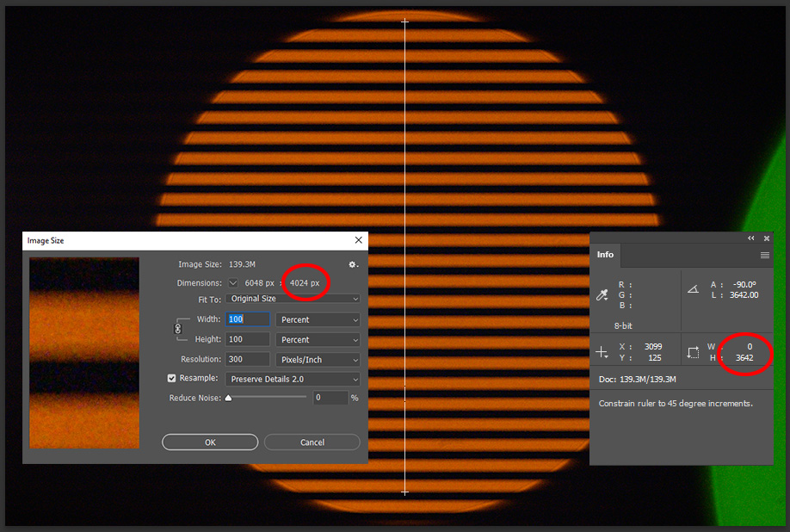Click the 8-bit label in Info panel

(x=623, y=326)
